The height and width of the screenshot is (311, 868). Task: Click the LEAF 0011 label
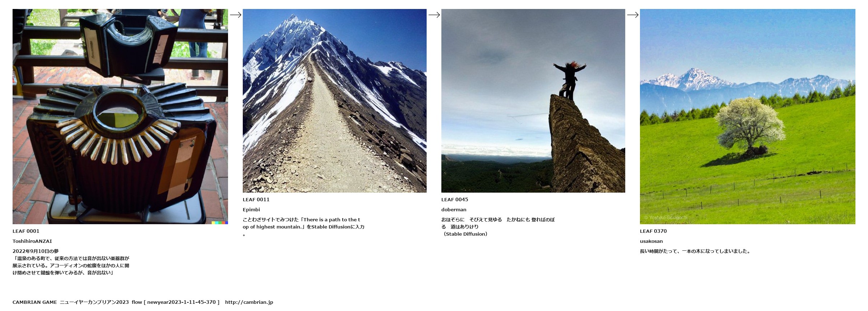click(x=256, y=199)
